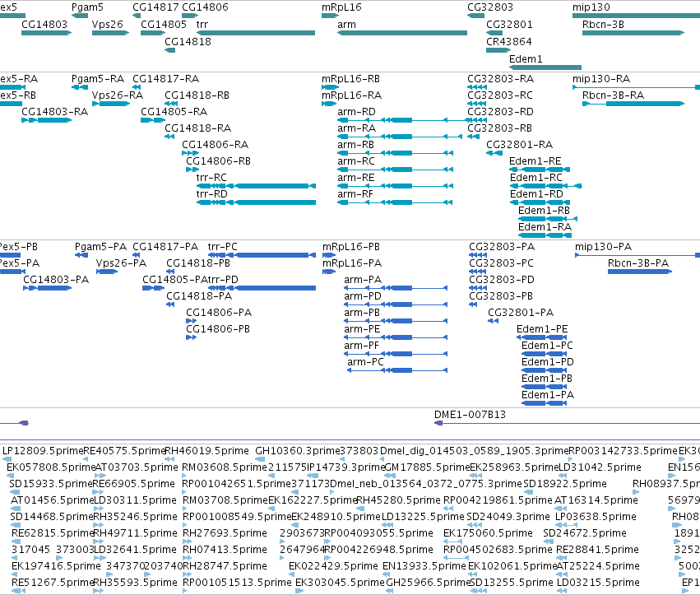Click EST label LD03215.5prime
Image resolution: width=700 pixels, height=595 pixels.
598,583
